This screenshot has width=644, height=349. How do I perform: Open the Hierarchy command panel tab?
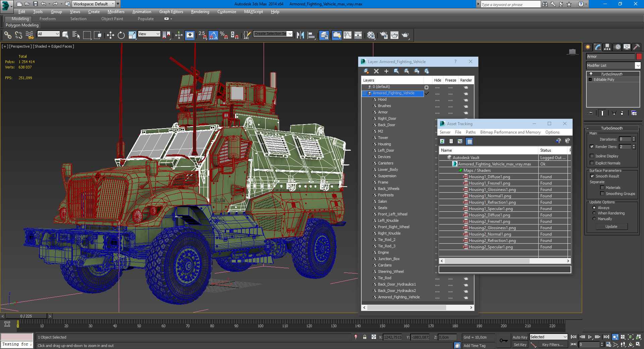[x=607, y=47]
